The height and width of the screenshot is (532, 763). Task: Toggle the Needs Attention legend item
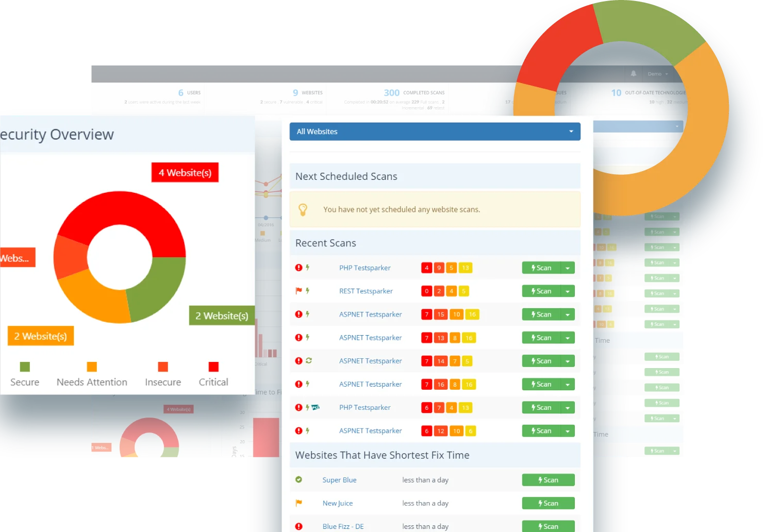click(92, 374)
